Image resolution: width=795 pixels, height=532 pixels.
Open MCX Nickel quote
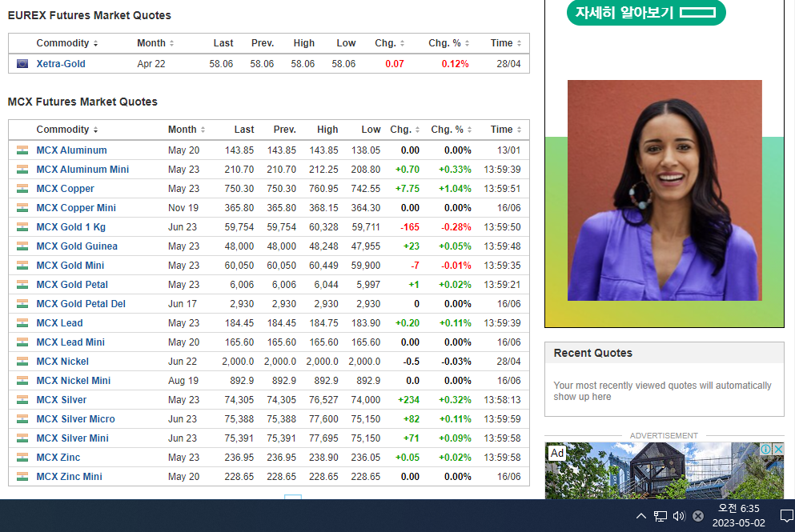click(62, 362)
